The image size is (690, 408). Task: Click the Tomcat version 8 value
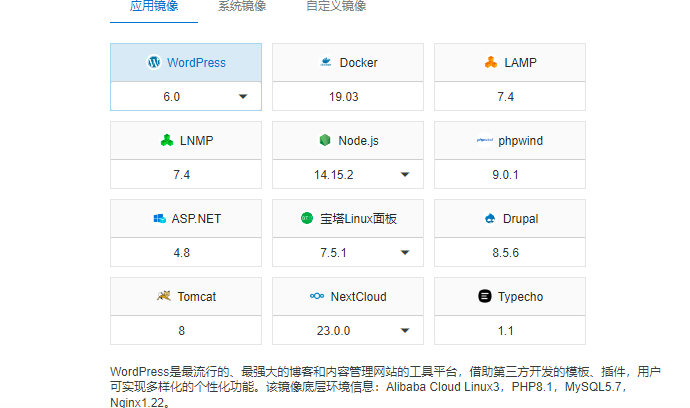pyautogui.click(x=182, y=331)
